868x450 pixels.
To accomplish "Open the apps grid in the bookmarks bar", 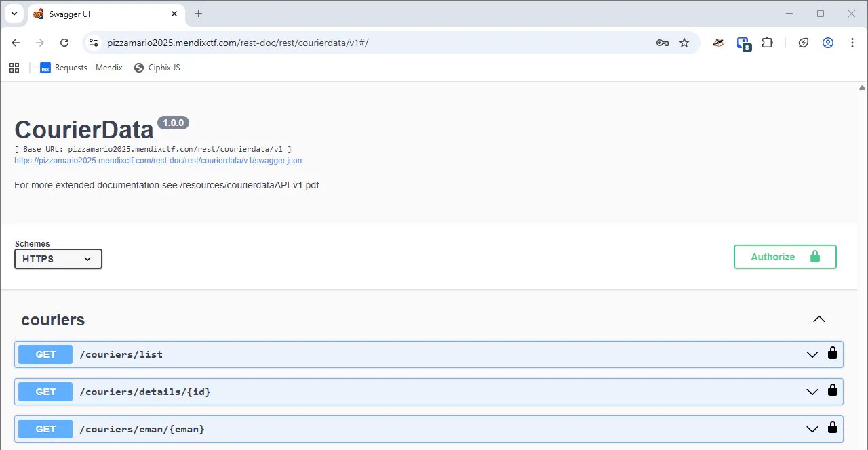I will point(14,68).
